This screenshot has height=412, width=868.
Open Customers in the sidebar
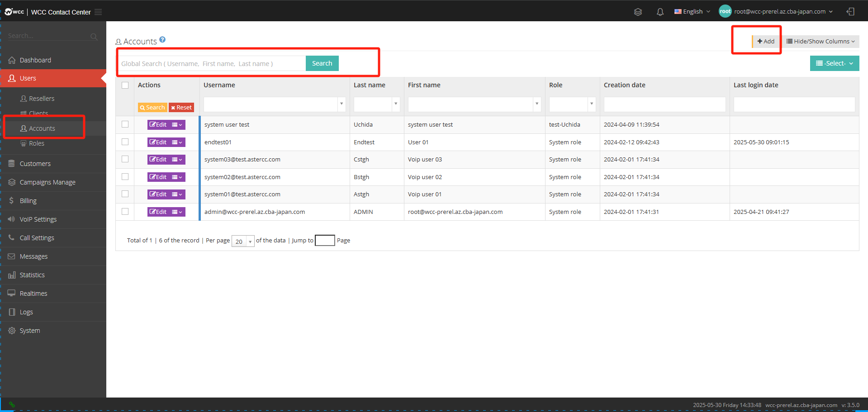53,164
